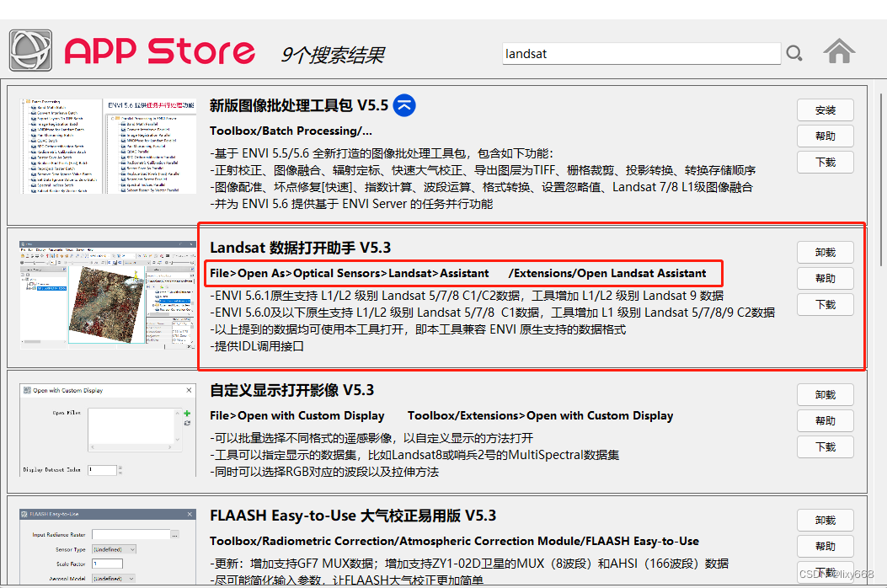887x588 pixels.
Task: Click the blue update badge beside V5.5
Action: [403, 105]
